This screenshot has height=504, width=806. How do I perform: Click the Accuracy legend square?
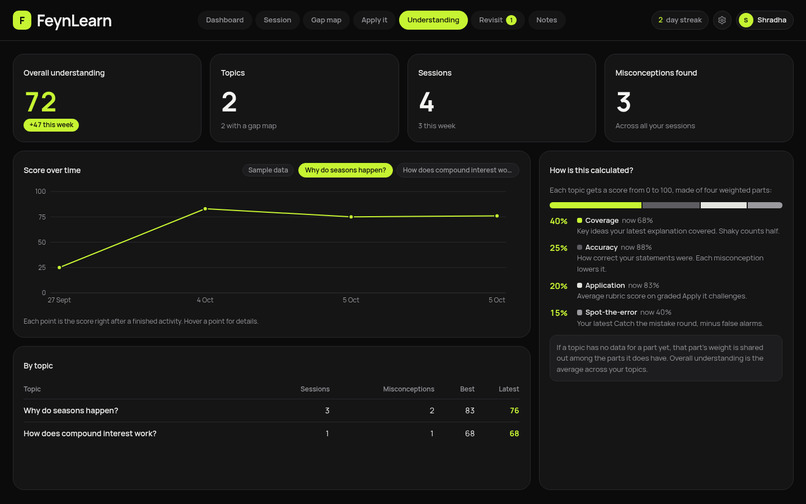(x=579, y=247)
